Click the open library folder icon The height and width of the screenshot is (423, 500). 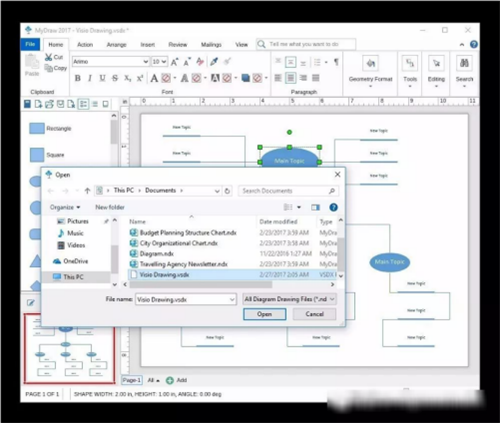[49, 104]
